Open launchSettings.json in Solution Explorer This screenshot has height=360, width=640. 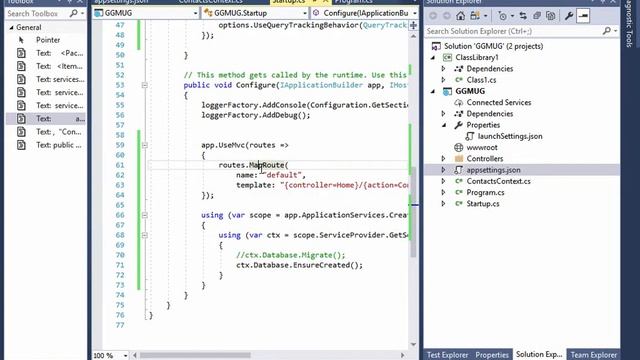pyautogui.click(x=510, y=136)
